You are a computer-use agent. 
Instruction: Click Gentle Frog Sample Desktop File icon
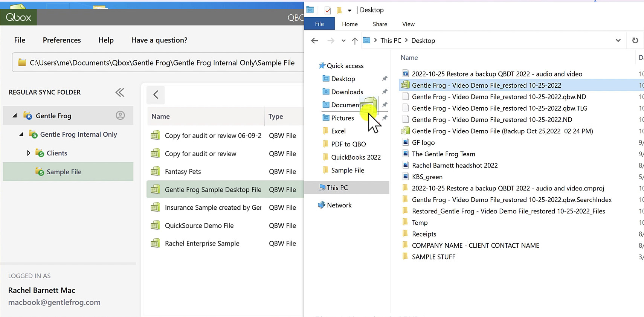point(155,189)
